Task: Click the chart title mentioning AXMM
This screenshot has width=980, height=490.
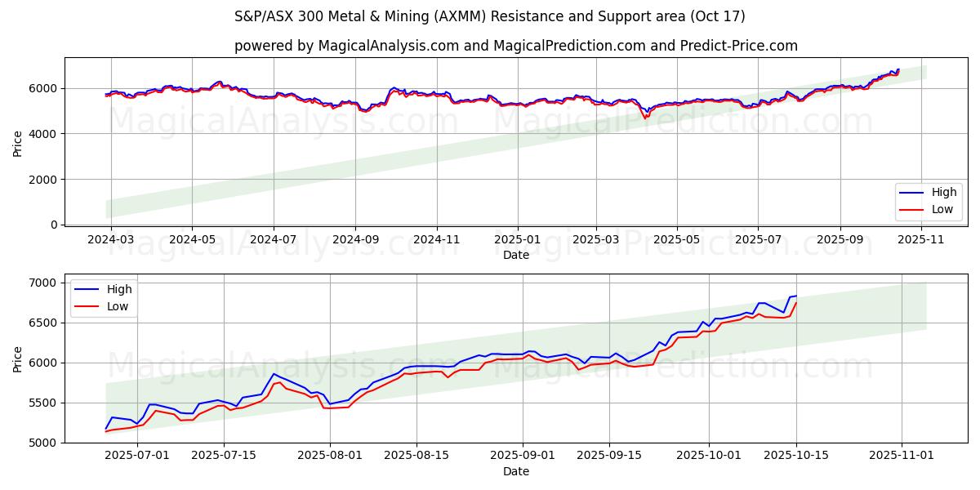Action: 489,16
